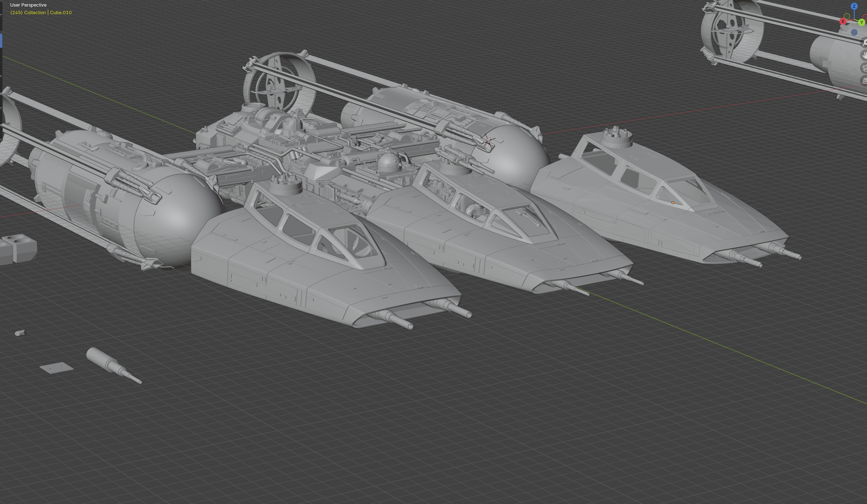Click the hand pan view button
The width and height of the screenshot is (867, 504).
[x=864, y=55]
